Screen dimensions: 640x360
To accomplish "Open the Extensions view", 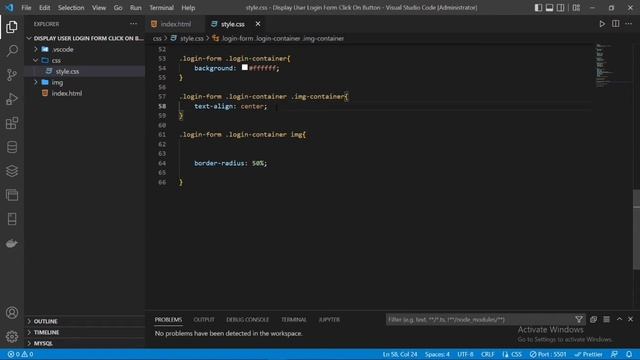I will pos(12,123).
